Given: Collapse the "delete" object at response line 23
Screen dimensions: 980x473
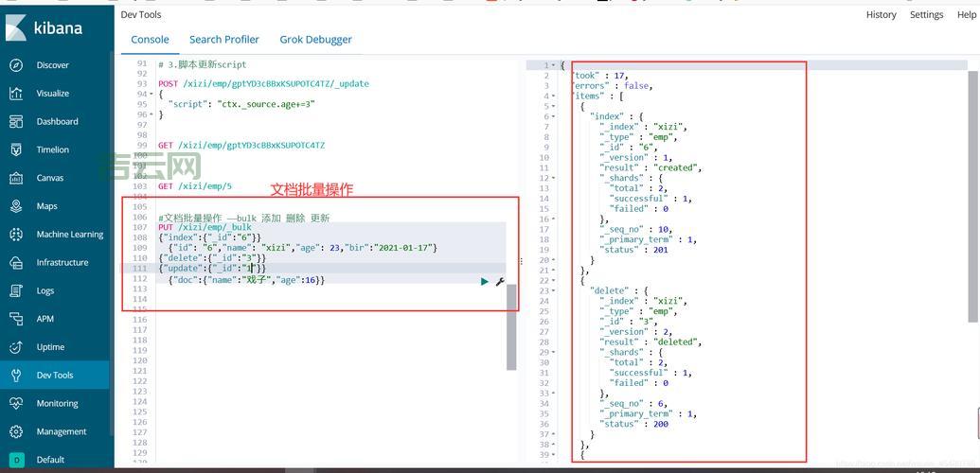Looking at the screenshot, I should click(554, 290).
